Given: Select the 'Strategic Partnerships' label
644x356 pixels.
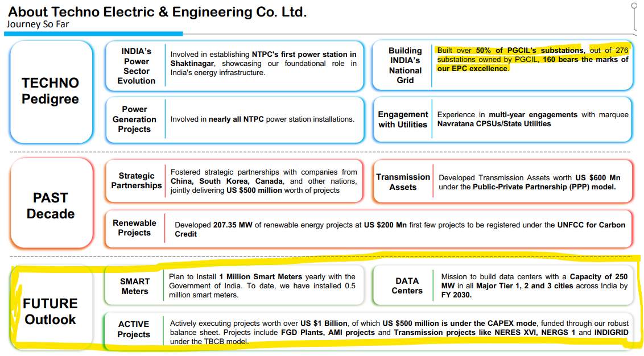Looking at the screenshot, I should click(137, 181).
